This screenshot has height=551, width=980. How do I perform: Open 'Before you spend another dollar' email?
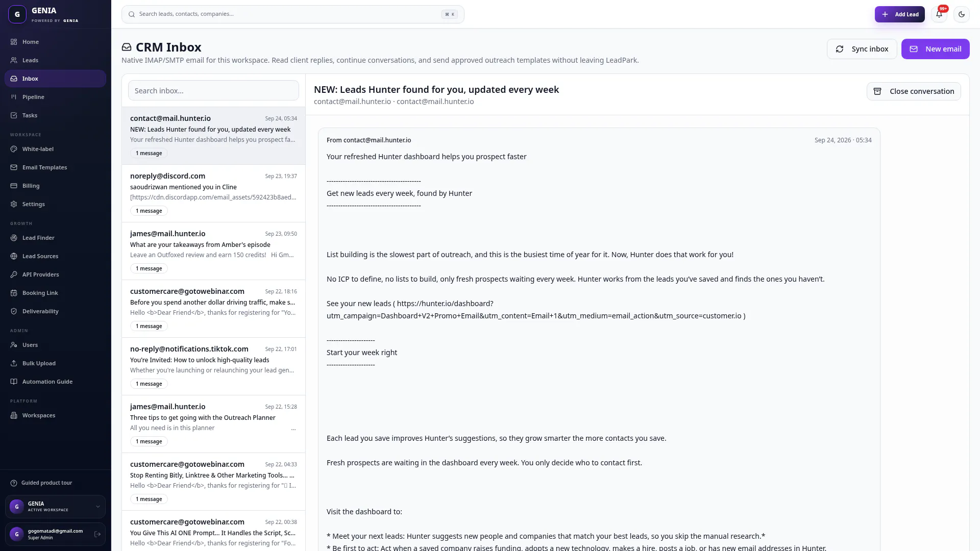pyautogui.click(x=213, y=309)
